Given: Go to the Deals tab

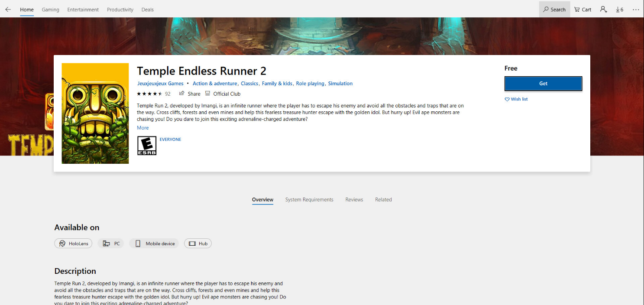Looking at the screenshot, I should pyautogui.click(x=147, y=10).
